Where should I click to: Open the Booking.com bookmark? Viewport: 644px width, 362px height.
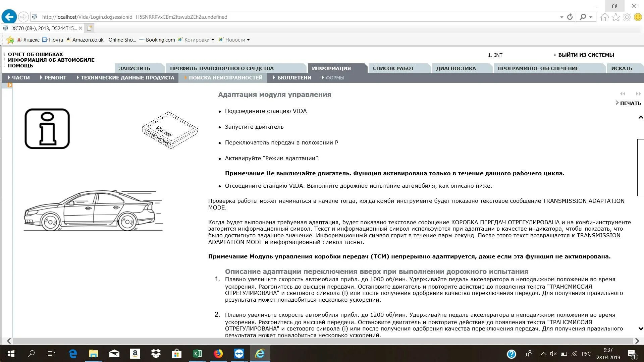point(157,40)
